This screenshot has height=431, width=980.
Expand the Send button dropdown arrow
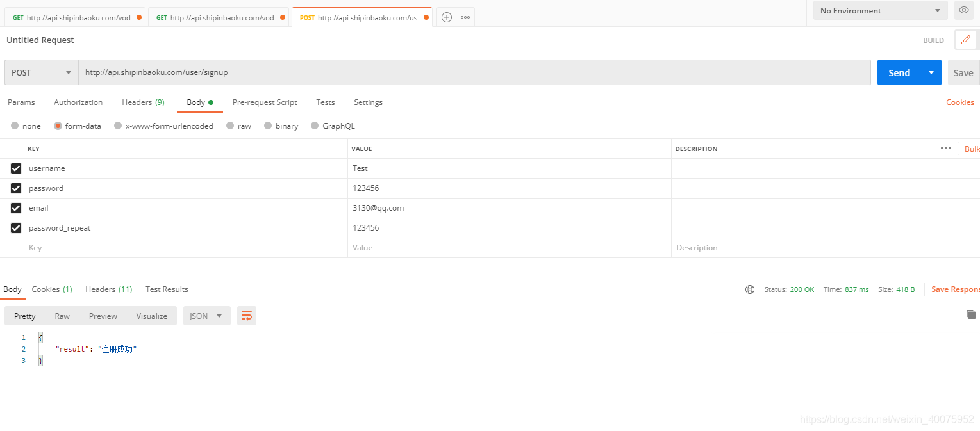(931, 72)
